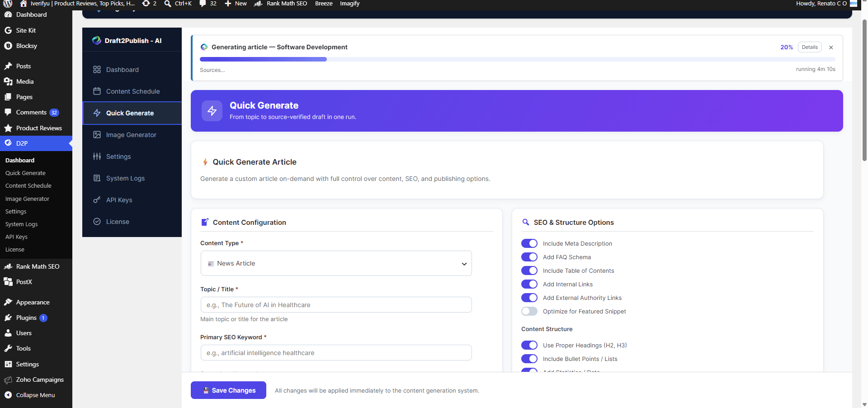Enable Optimize for Featured Snippet toggle
Screen dimensions: 868x408
click(x=529, y=311)
